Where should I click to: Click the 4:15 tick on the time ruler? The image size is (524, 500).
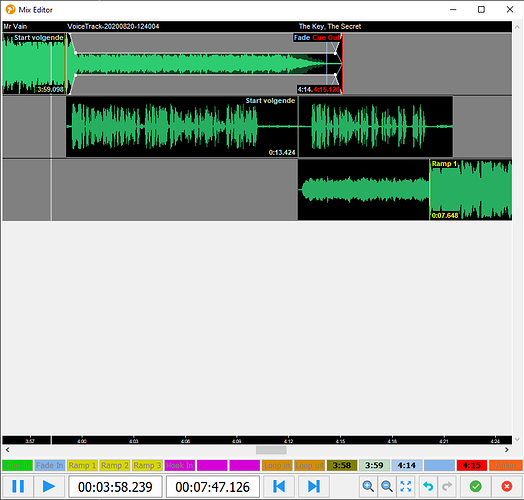340,441
